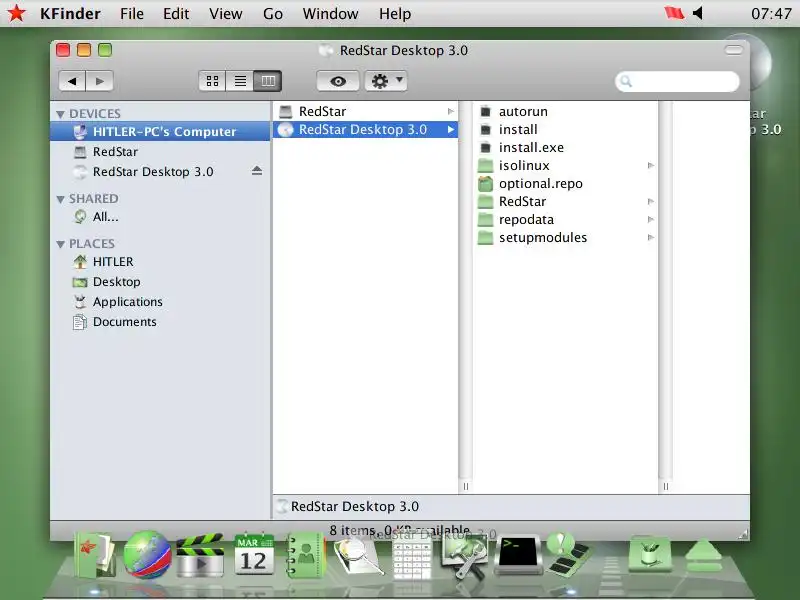The height and width of the screenshot is (600, 800).
Task: Click the toolbar toggle pill button in title bar
Action: (x=734, y=50)
